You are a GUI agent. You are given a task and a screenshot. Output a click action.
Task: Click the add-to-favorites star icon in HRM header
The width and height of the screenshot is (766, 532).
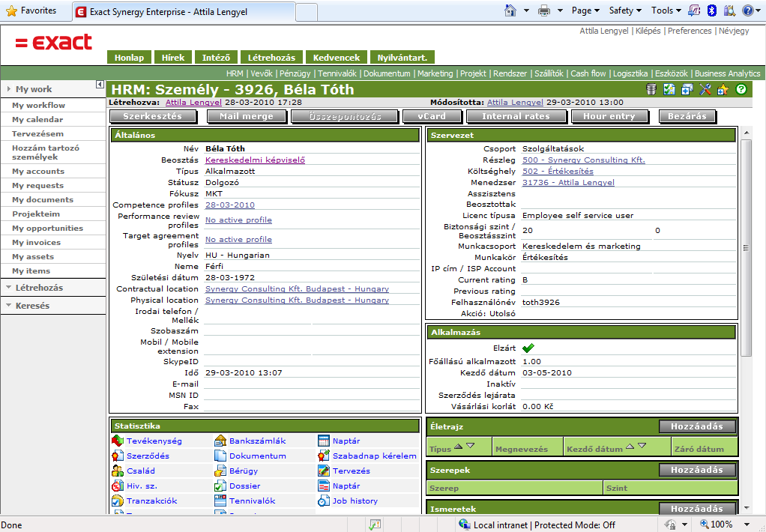tap(723, 89)
